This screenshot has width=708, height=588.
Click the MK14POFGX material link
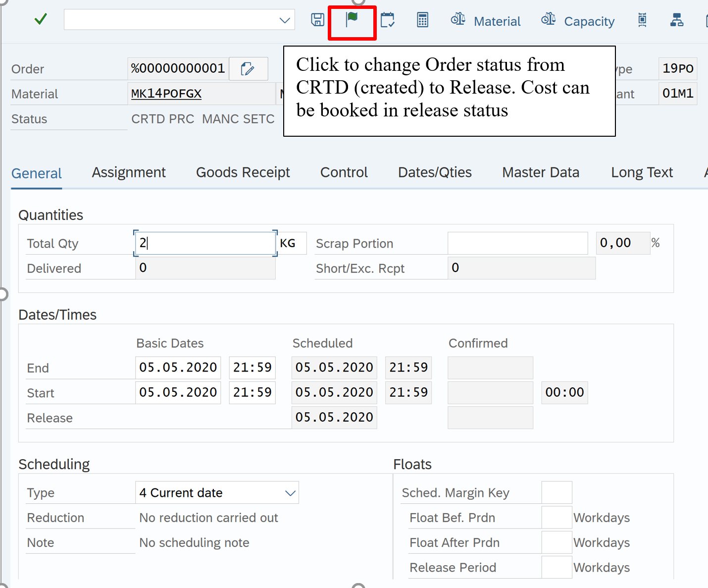coord(166,94)
